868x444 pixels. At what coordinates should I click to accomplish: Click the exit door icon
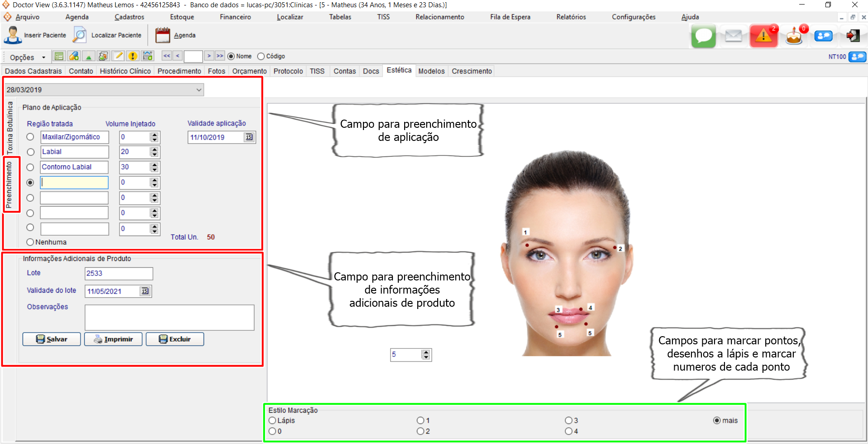(853, 36)
